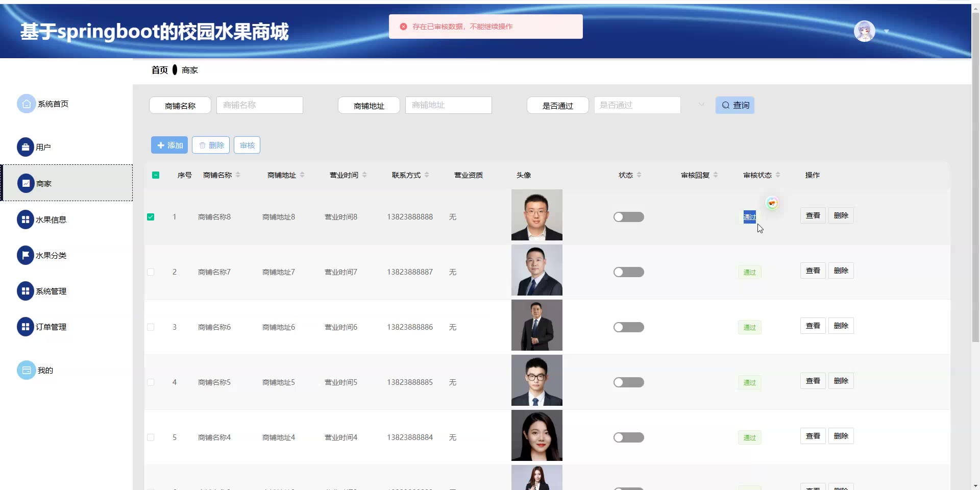Click the 用户 briefcase icon in sidebar
Viewport: 980px width, 490px height.
click(x=26, y=147)
